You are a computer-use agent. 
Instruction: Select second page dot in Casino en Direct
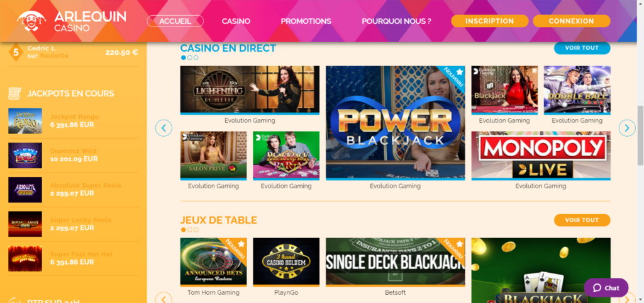point(190,57)
